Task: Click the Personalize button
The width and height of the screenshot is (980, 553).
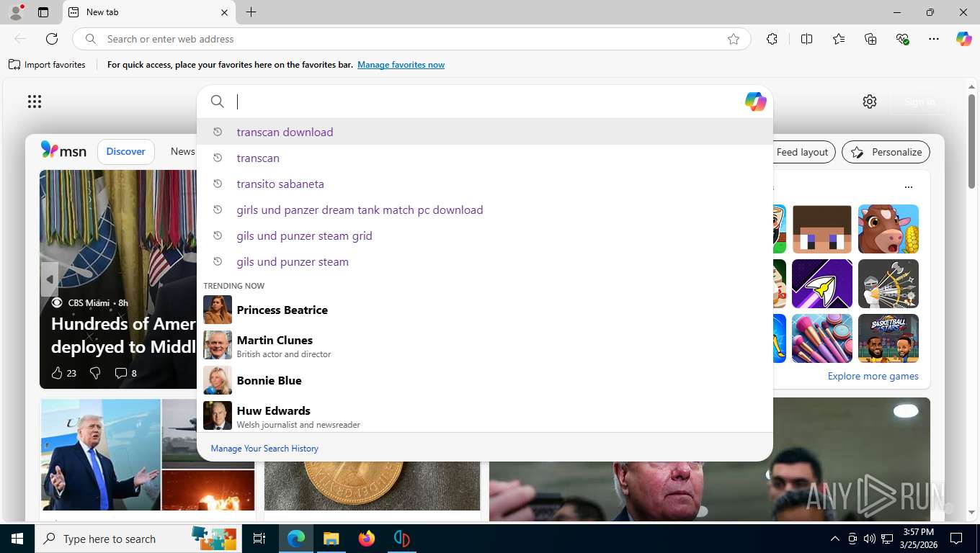Action: [x=886, y=152]
